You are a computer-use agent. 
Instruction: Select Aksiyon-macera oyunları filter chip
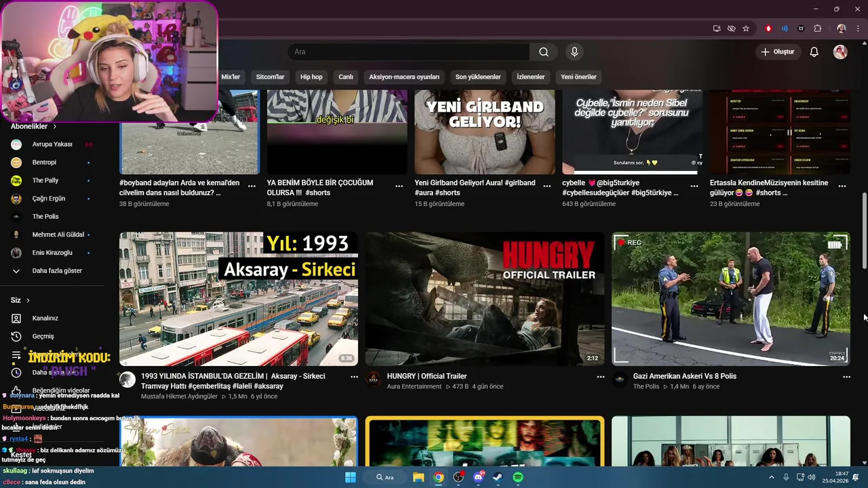pyautogui.click(x=404, y=77)
